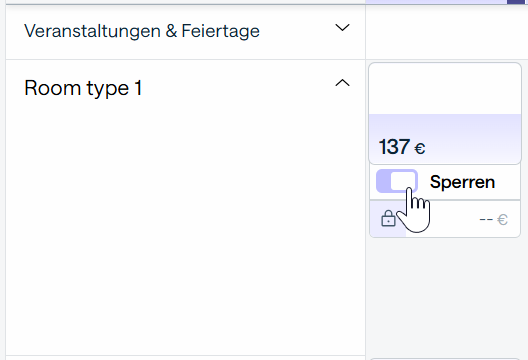Collapse Room type 1 with its chevron
This screenshot has width=528, height=360.
tap(342, 83)
